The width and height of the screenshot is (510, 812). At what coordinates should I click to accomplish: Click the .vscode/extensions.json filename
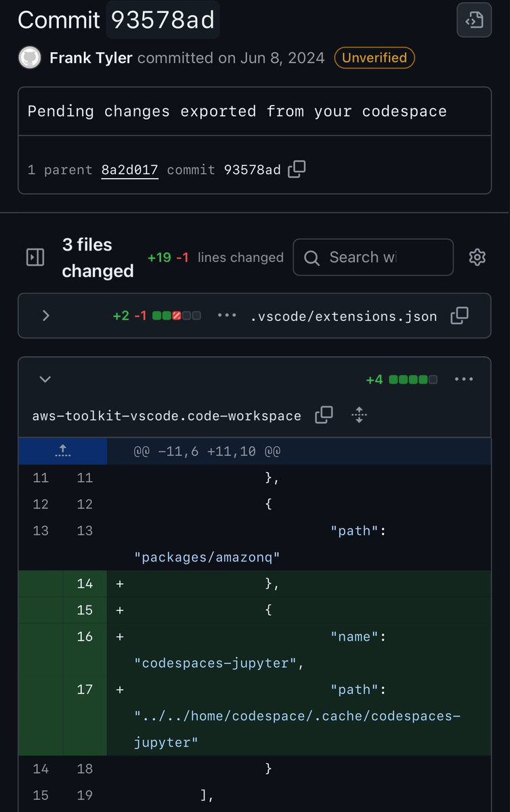(343, 316)
